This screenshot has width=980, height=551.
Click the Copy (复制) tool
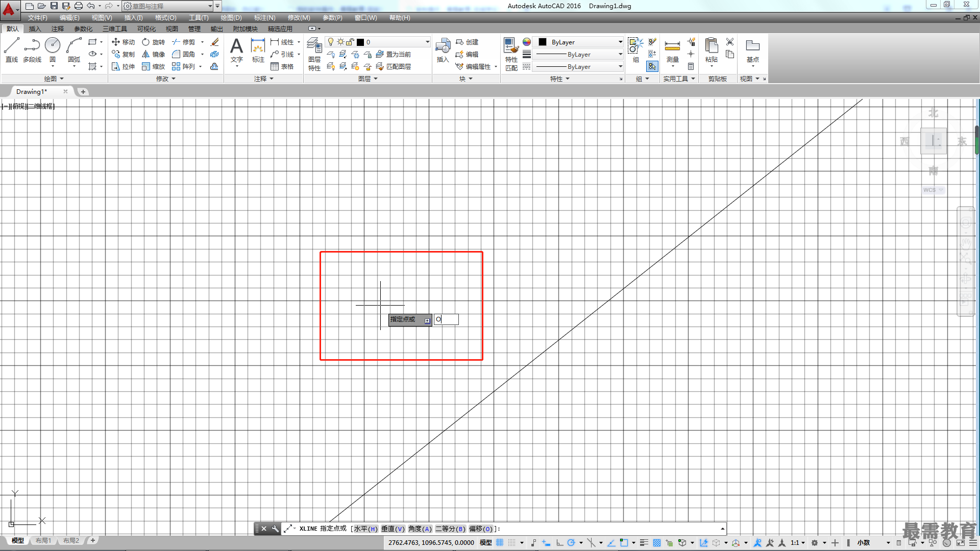[123, 54]
